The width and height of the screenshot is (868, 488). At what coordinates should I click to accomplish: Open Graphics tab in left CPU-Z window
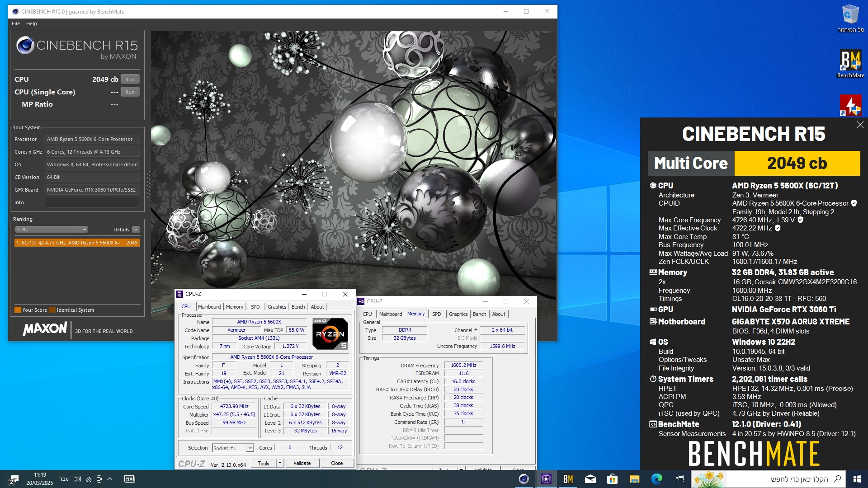click(x=277, y=307)
